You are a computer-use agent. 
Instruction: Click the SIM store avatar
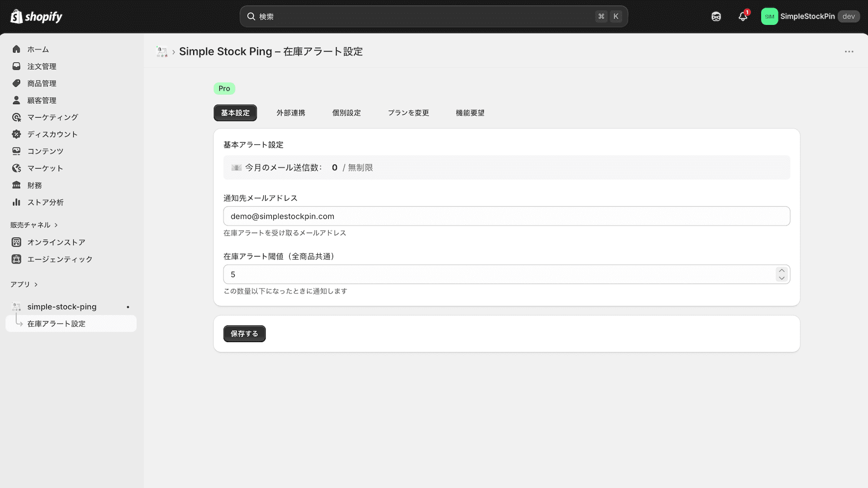(x=769, y=16)
